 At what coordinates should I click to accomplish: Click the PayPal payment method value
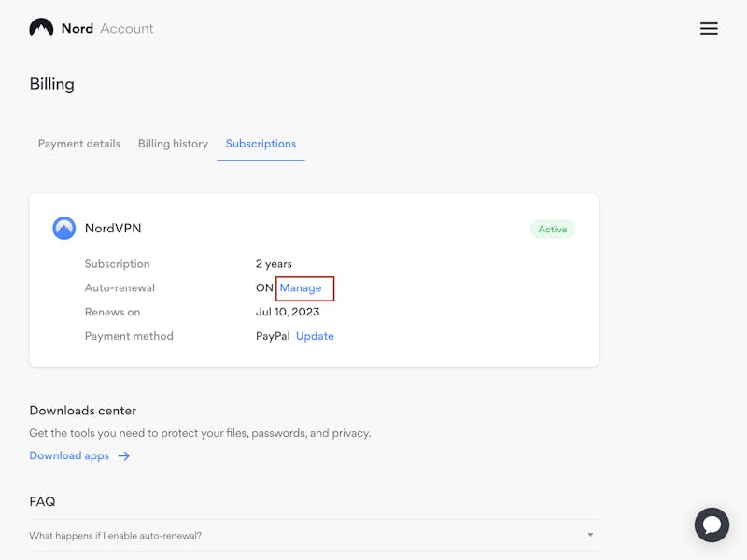273,336
